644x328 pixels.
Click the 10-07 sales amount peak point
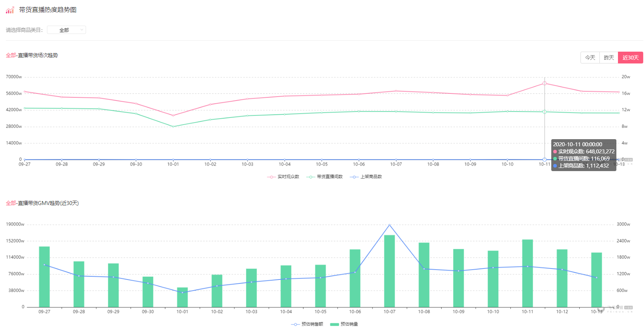[x=389, y=225]
